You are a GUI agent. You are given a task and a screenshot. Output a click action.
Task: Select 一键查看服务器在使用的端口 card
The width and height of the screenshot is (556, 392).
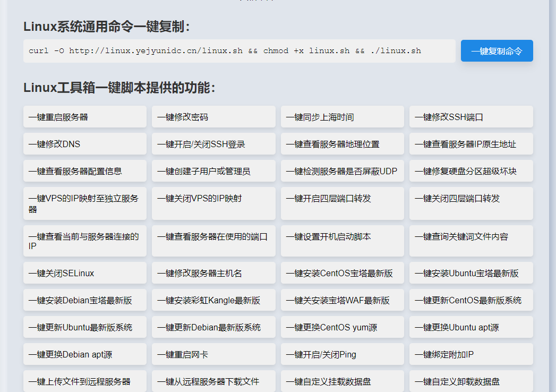(x=213, y=241)
